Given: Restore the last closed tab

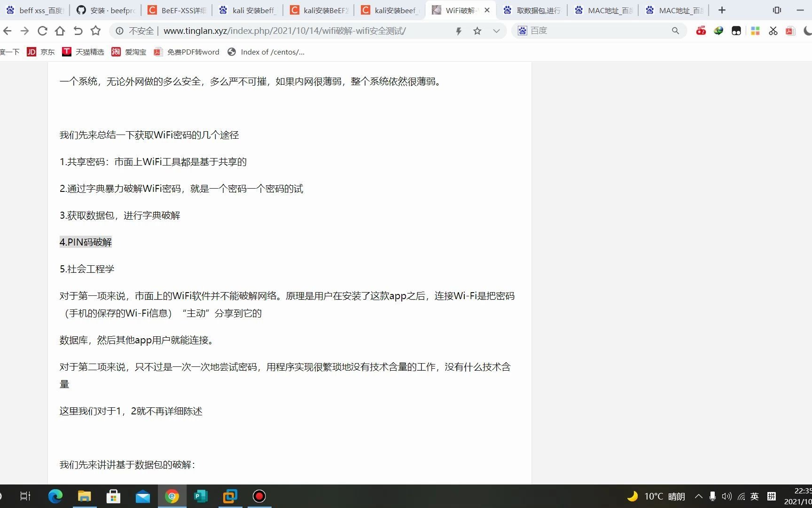Looking at the screenshot, I should (78, 31).
